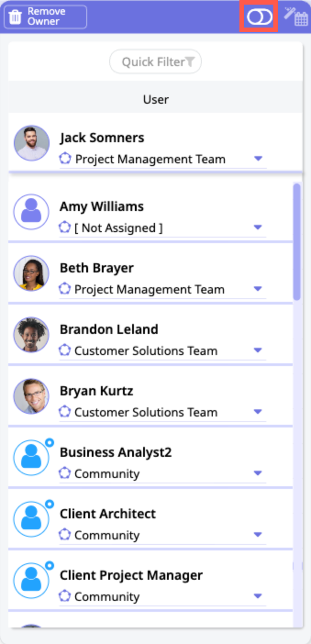This screenshot has height=644, width=311.
Task: Click the User column header
Action: click(155, 99)
